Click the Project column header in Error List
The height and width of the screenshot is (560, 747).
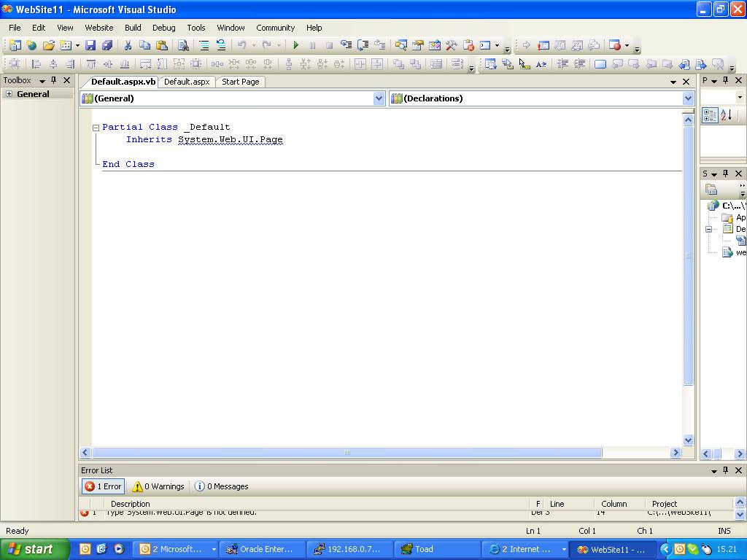(x=689, y=504)
